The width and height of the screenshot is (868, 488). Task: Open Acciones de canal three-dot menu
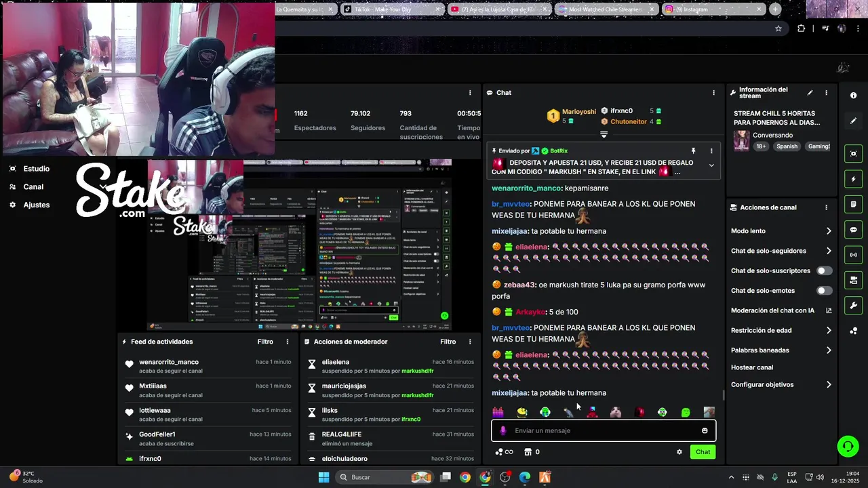pyautogui.click(x=826, y=207)
